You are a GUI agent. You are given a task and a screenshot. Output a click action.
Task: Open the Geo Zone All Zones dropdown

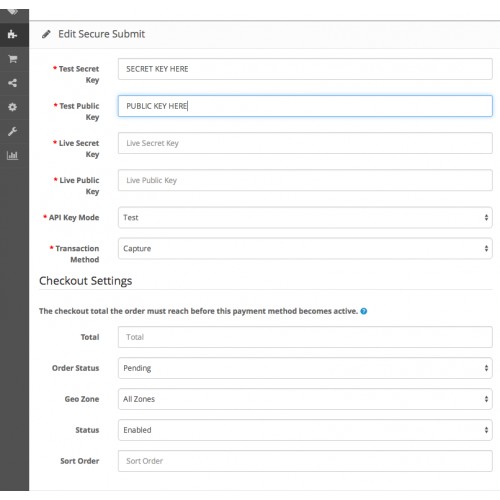[x=305, y=399]
